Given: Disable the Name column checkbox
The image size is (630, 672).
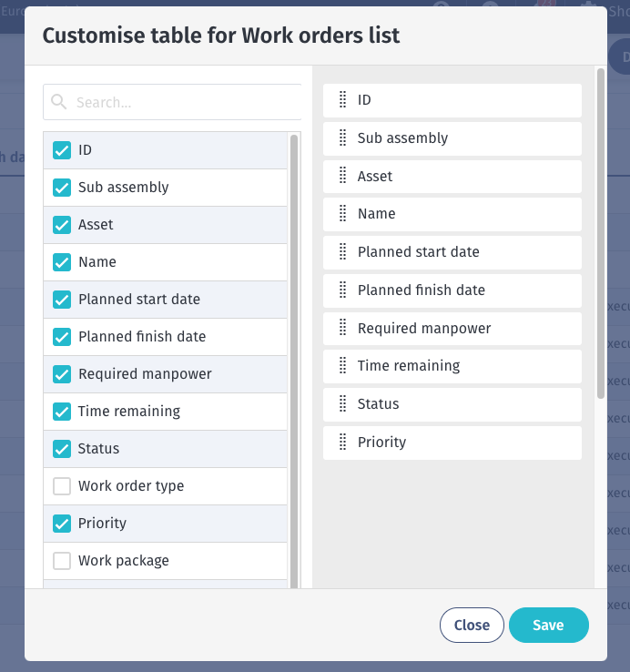Looking at the screenshot, I should coord(62,262).
